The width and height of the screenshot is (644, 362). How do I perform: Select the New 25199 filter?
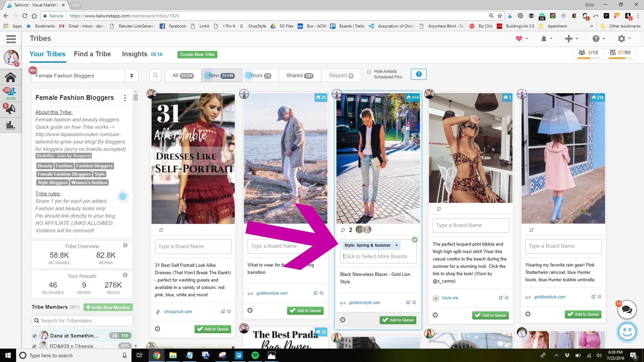(221, 75)
